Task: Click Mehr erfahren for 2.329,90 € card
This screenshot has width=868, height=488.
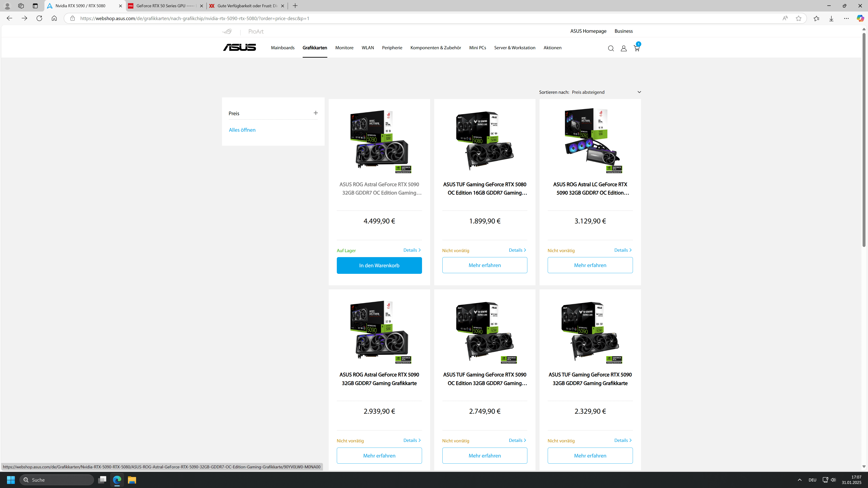Action: coord(590,455)
